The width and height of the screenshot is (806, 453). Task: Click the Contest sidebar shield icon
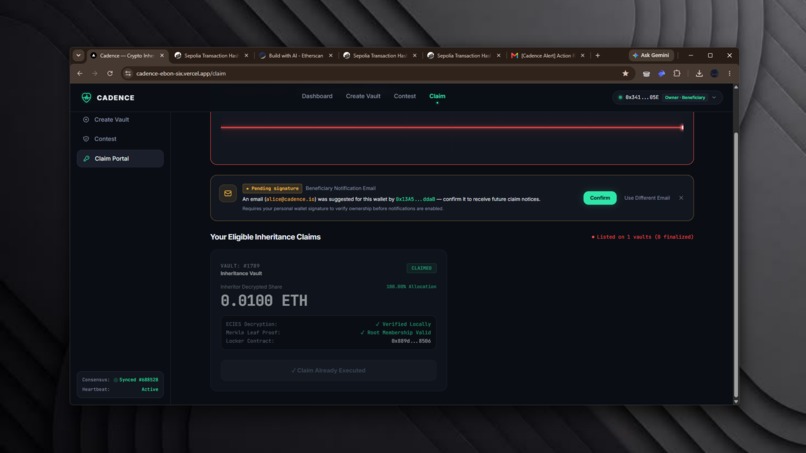coord(86,139)
